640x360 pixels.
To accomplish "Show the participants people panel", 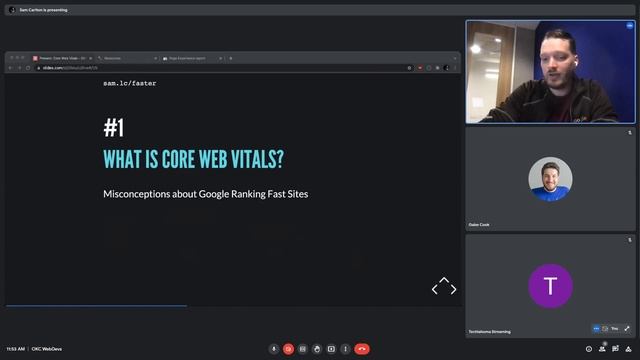I will tap(602, 349).
